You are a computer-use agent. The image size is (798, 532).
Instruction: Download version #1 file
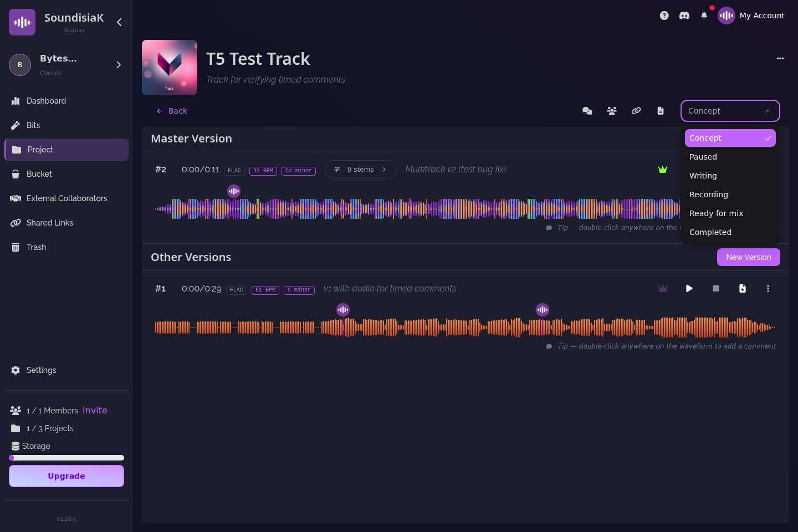coord(743,289)
